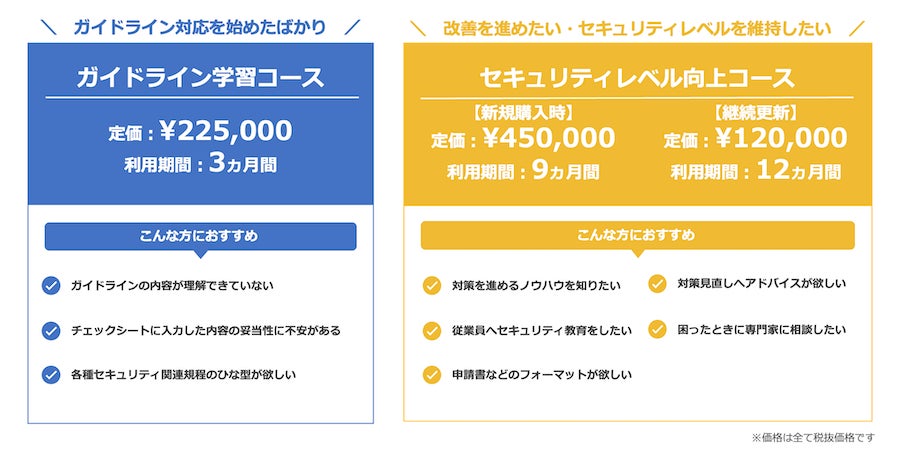
Task: Click the ¥120,000 renewal price
Action: (780, 138)
